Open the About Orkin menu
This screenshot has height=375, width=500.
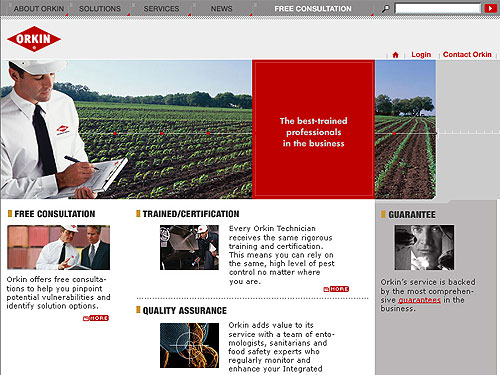[x=39, y=9]
